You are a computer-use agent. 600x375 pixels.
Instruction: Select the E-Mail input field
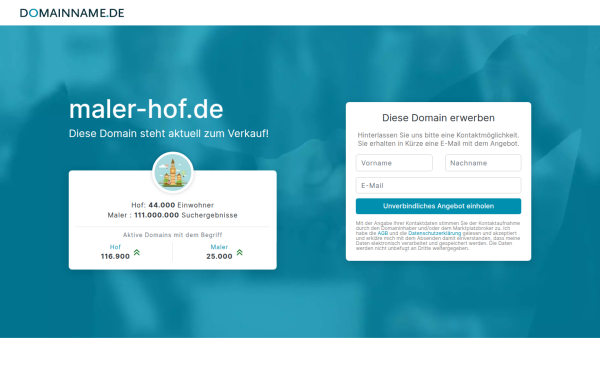(439, 186)
